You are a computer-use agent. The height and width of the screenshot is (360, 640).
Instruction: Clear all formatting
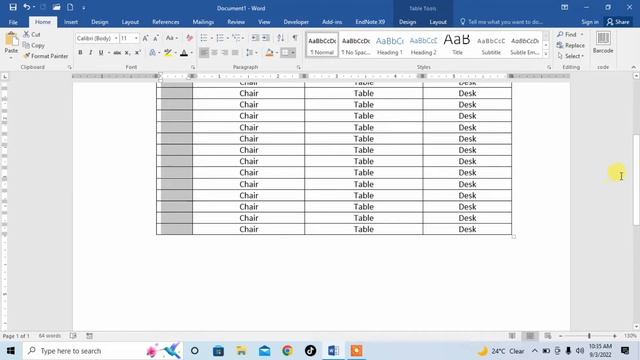click(189, 38)
